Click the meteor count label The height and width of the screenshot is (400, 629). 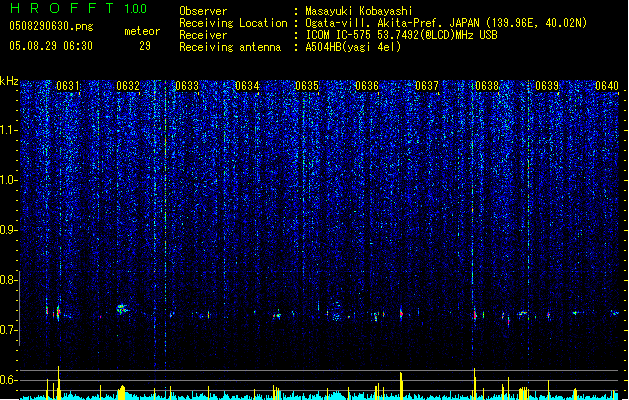point(142,31)
